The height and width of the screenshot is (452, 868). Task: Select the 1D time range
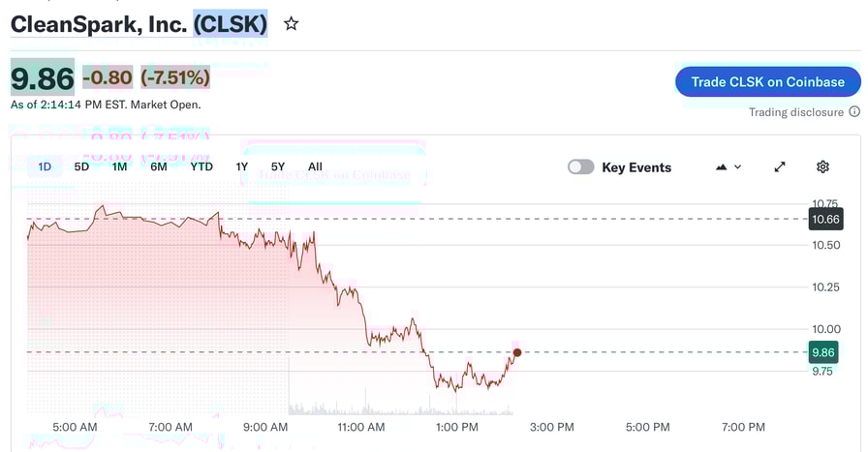(45, 166)
